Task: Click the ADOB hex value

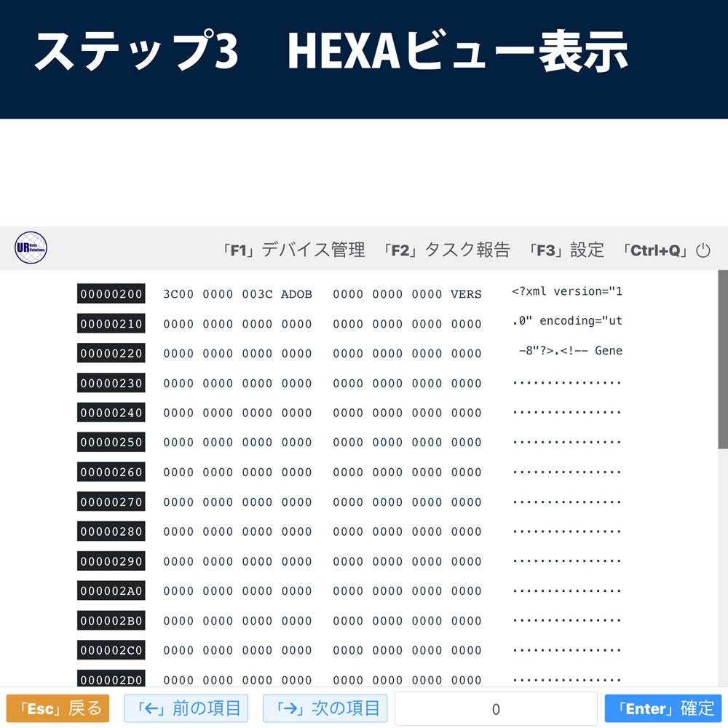Action: tap(296, 294)
